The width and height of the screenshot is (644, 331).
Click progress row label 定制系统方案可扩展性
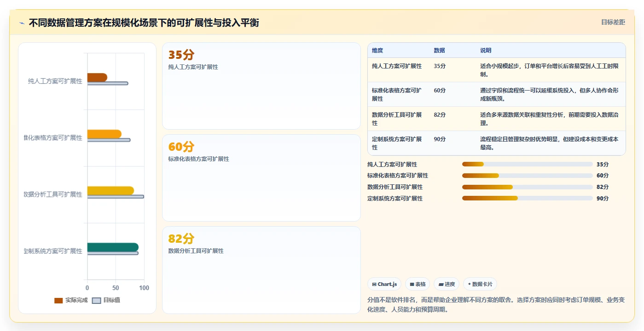click(x=395, y=199)
